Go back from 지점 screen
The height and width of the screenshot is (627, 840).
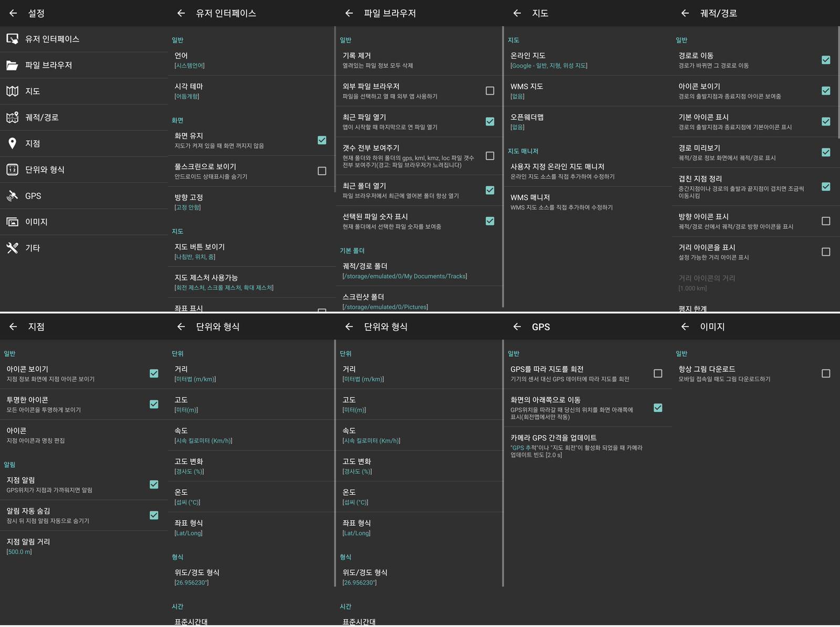(x=13, y=326)
